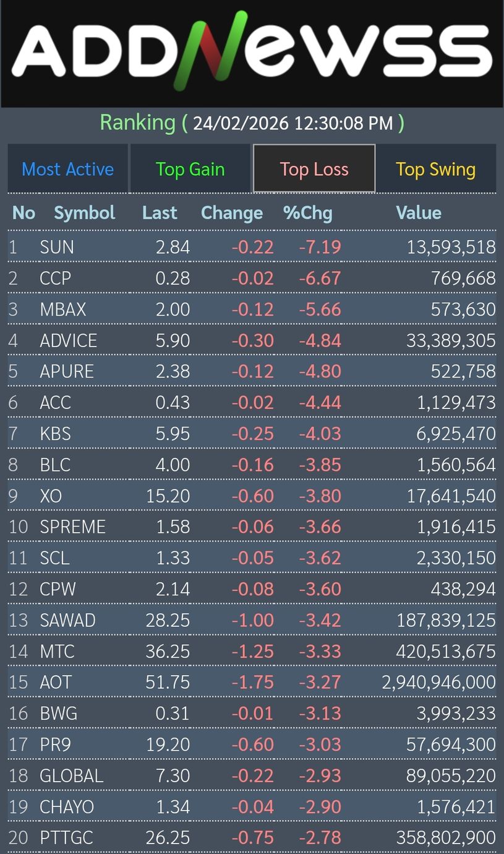
Task: Open the SPREME stock row
Action: click(x=72, y=527)
